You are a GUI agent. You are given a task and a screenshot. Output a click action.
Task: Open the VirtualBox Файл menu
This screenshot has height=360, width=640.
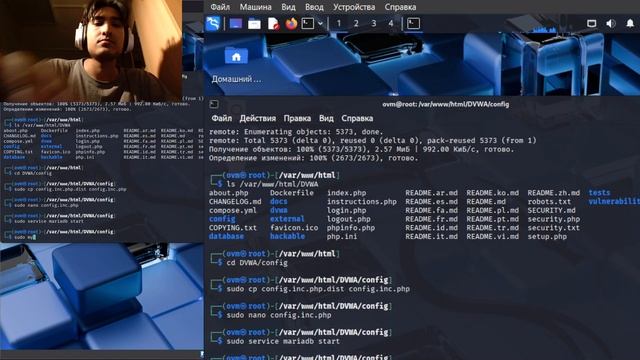coord(220,7)
